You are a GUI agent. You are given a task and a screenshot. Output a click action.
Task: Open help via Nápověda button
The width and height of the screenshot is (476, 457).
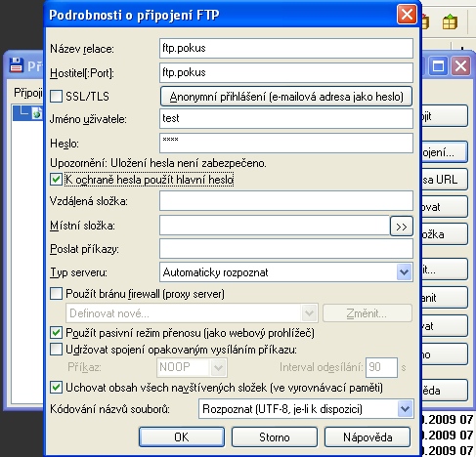pyautogui.click(x=368, y=437)
